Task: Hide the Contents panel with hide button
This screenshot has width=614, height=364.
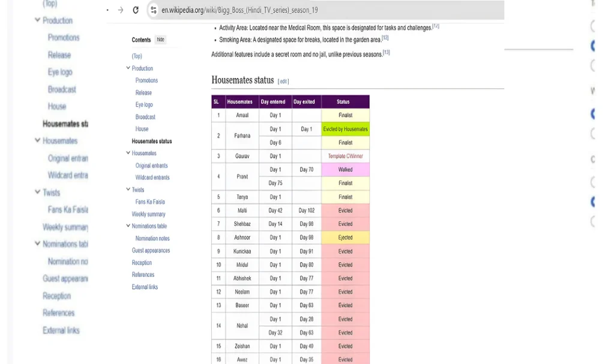Action: [160, 40]
